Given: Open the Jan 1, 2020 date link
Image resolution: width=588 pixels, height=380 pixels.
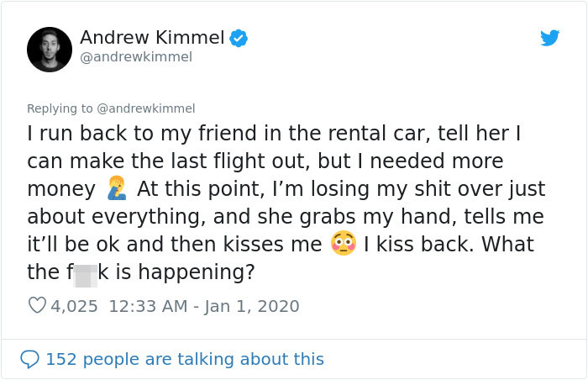Looking at the screenshot, I should (252, 306).
